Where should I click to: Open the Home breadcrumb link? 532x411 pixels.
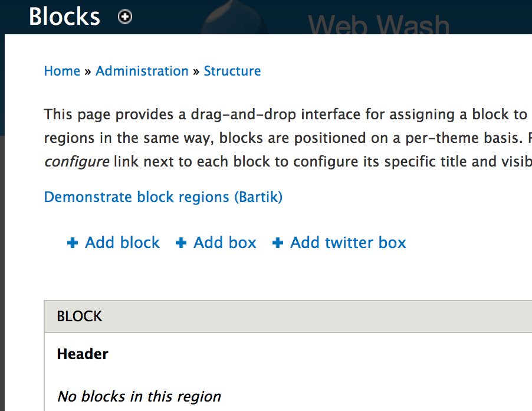pos(62,71)
